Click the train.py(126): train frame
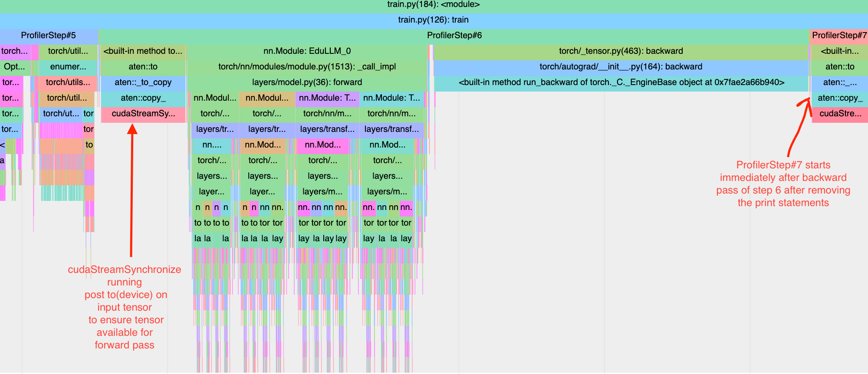This screenshot has height=374, width=868. pos(434,20)
